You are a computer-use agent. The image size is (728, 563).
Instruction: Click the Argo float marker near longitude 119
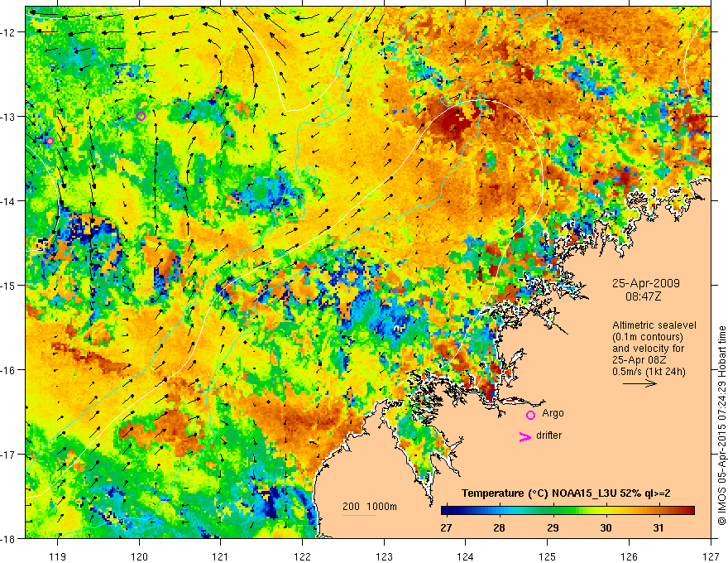(50, 142)
